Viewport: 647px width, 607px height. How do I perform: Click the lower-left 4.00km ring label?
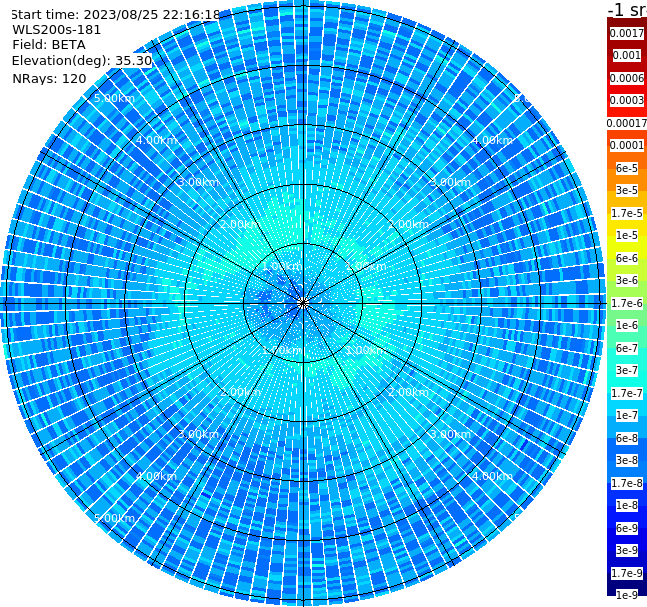(156, 476)
